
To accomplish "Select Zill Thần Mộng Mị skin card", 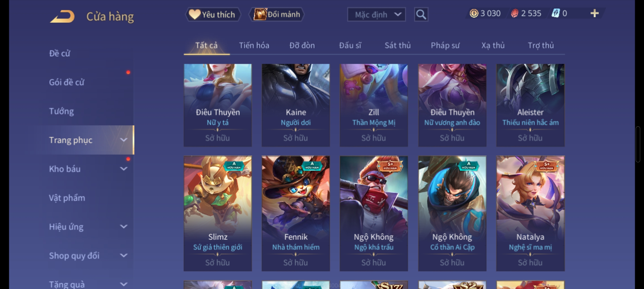I will 374,105.
